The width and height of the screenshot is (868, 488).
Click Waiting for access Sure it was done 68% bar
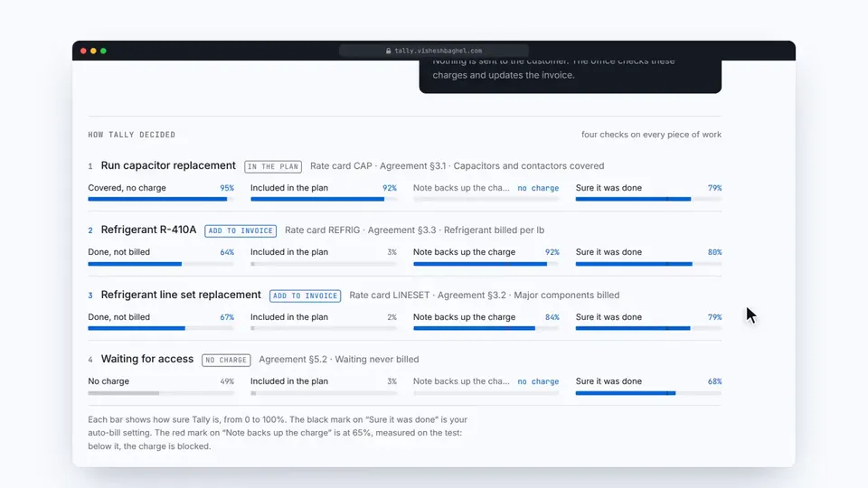648,393
